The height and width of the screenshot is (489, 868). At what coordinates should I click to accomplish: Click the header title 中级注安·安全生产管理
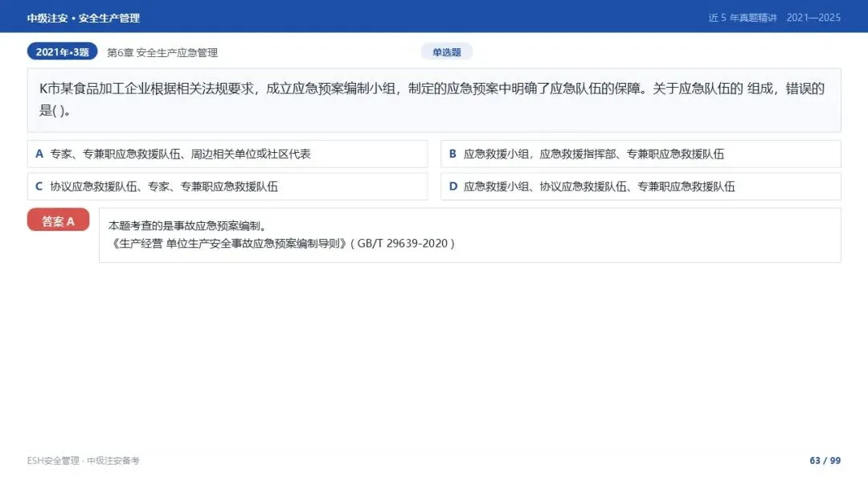point(83,18)
